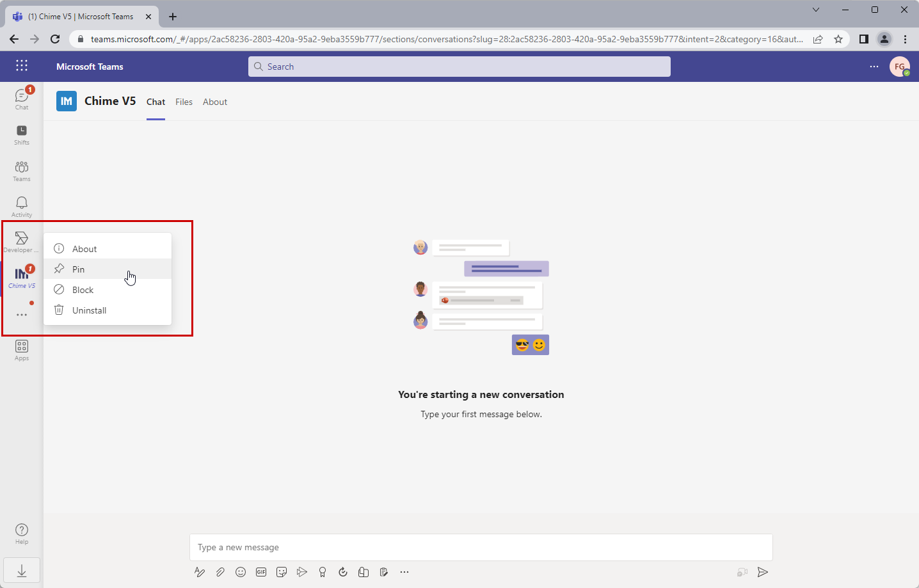
Task: Reload the page in Chrome
Action: pyautogui.click(x=55, y=39)
